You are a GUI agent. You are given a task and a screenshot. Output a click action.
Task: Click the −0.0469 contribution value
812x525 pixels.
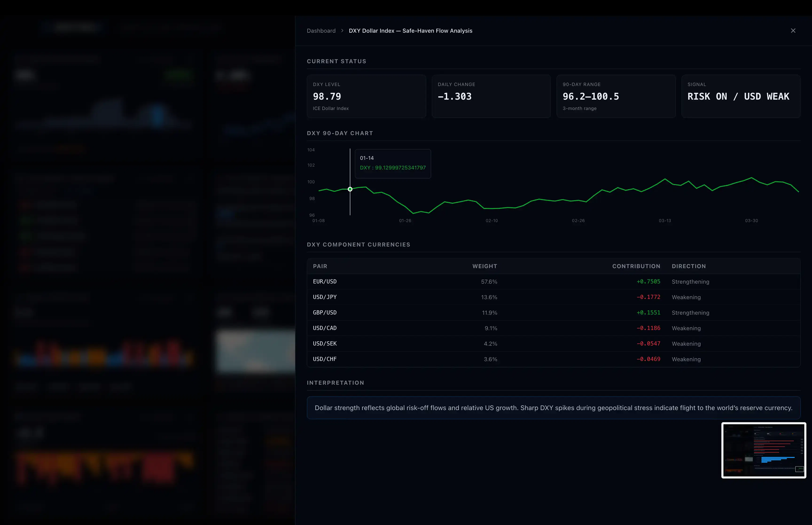point(648,359)
